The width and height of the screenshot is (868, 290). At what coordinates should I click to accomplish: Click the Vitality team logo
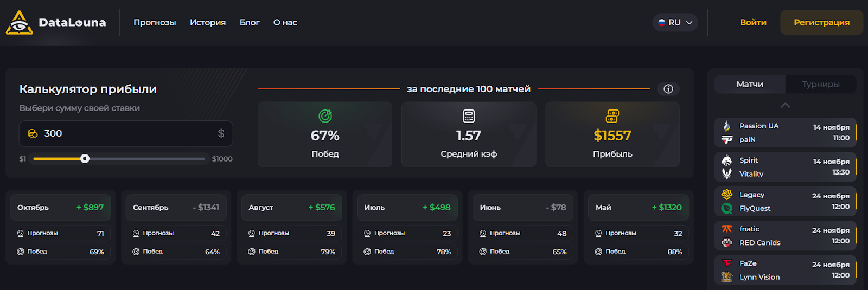pyautogui.click(x=727, y=174)
